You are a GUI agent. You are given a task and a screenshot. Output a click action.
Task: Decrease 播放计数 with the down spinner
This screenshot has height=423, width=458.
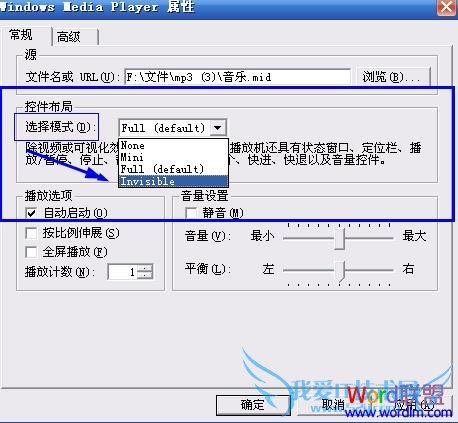tap(145, 276)
